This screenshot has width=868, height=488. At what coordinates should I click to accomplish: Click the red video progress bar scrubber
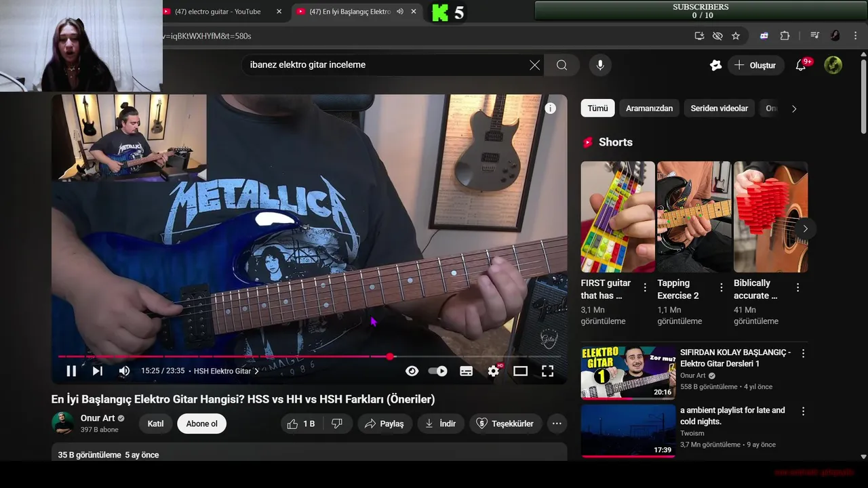[390, 357]
